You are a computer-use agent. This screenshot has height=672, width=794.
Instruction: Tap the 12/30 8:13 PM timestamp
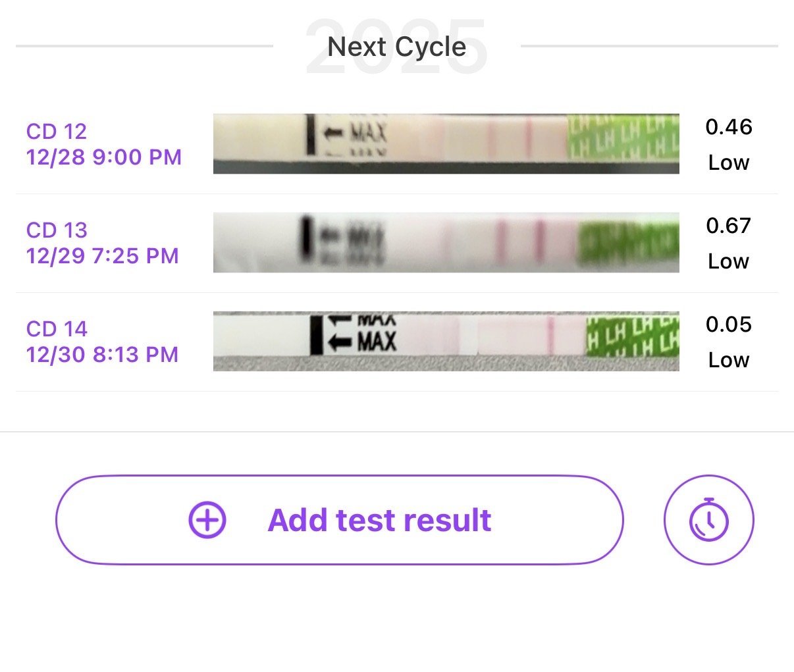pyautogui.click(x=103, y=355)
